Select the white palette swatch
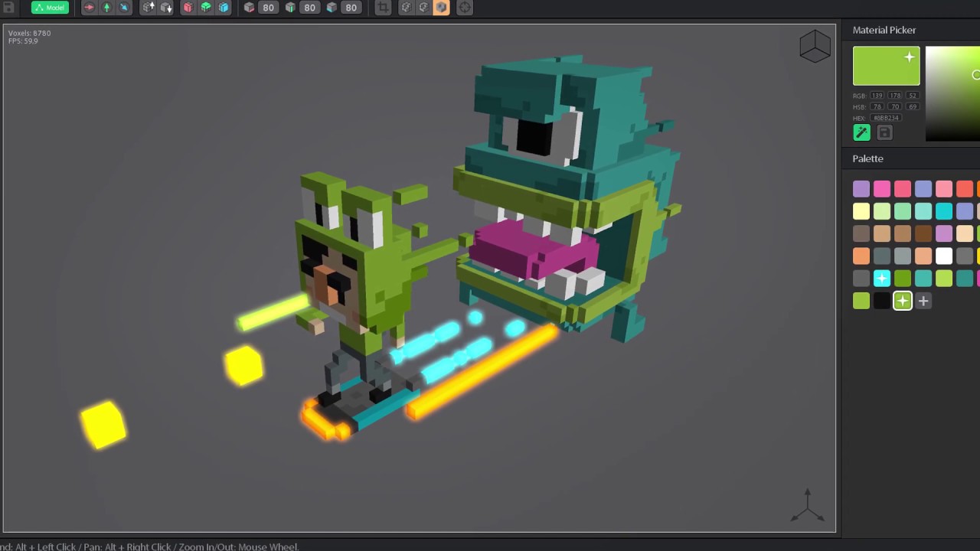 coord(944,256)
